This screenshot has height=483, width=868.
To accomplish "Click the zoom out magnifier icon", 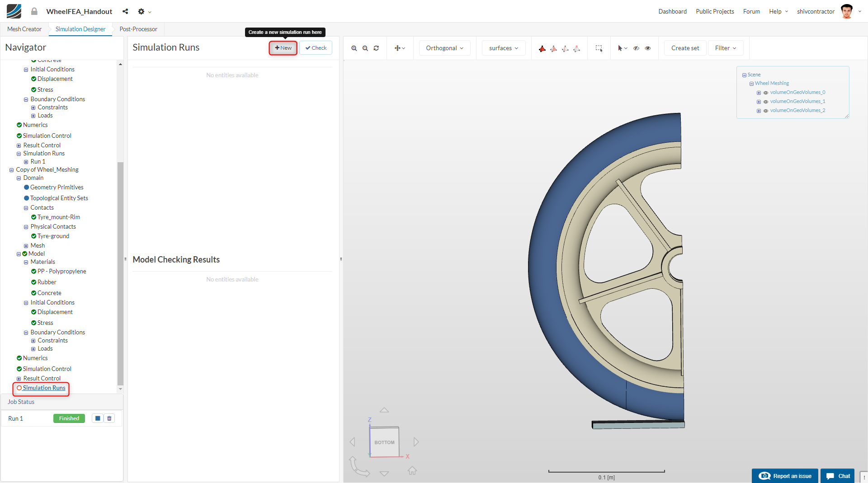I will 365,48.
